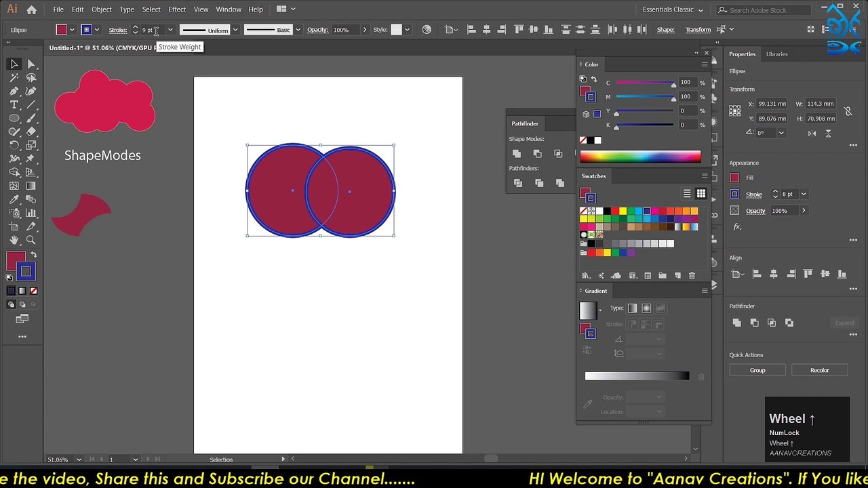Select the Lasso tool
This screenshot has width=868, height=488.
(31, 78)
